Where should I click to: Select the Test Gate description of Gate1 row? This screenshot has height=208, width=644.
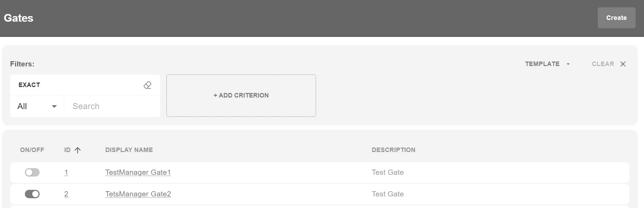pyautogui.click(x=388, y=172)
